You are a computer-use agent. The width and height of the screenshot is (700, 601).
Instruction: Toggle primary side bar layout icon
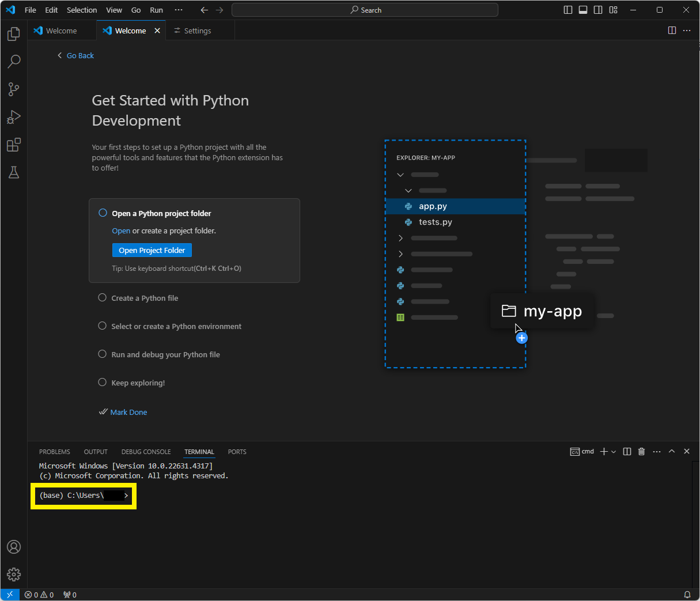pyautogui.click(x=568, y=10)
